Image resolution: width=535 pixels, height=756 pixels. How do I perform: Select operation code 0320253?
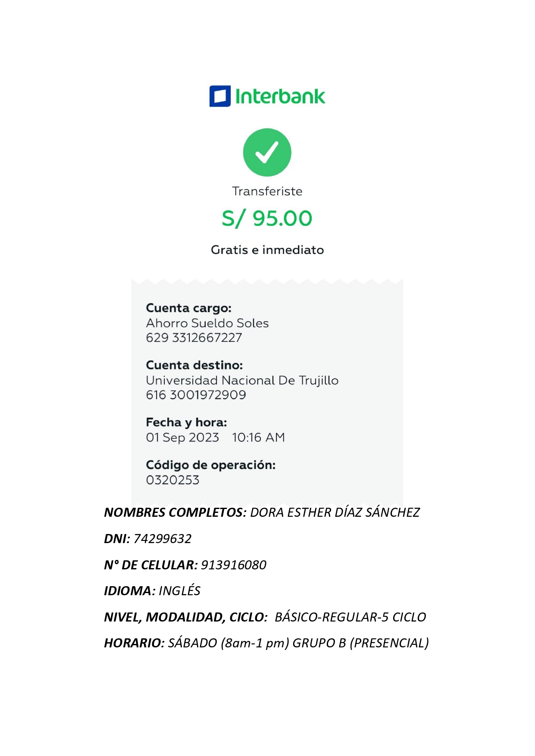[x=173, y=480]
